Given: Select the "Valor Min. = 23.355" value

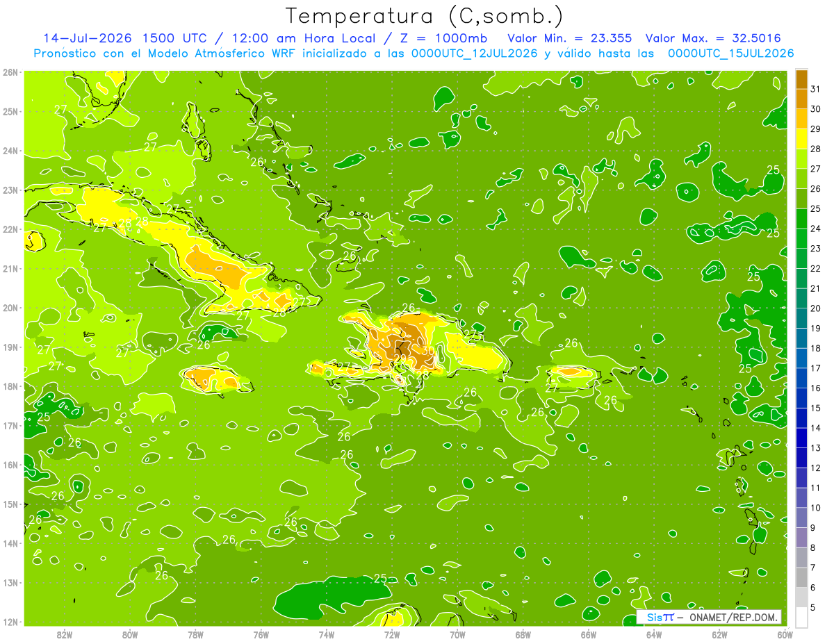Looking at the screenshot, I should 570,38.
